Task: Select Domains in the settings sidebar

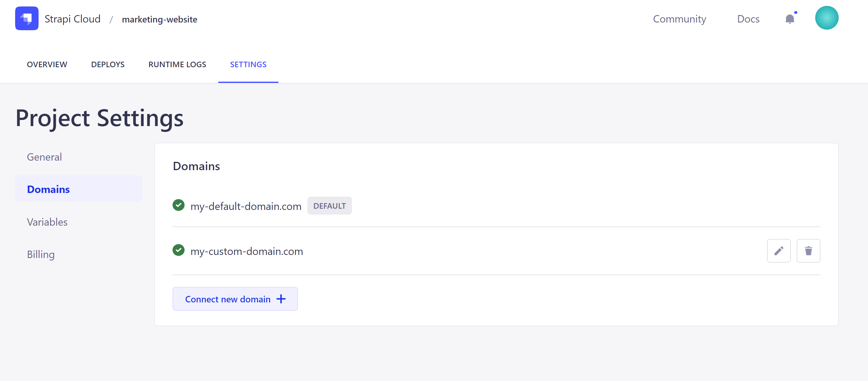Action: click(48, 189)
